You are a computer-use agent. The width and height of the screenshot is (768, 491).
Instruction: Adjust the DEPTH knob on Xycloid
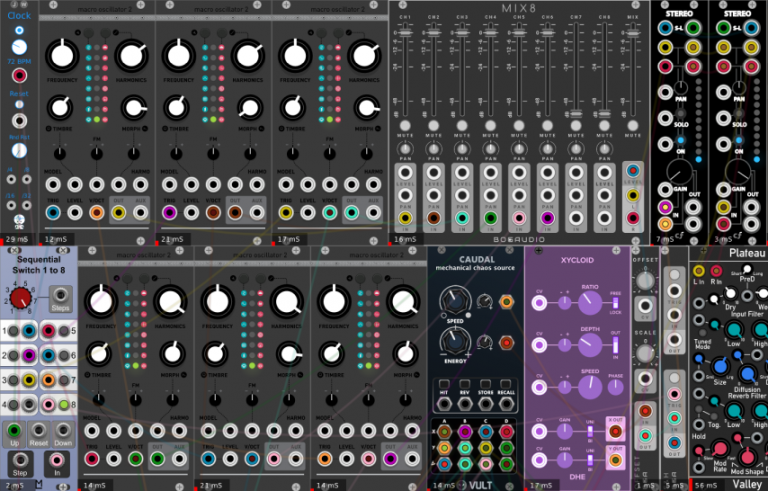(x=590, y=345)
